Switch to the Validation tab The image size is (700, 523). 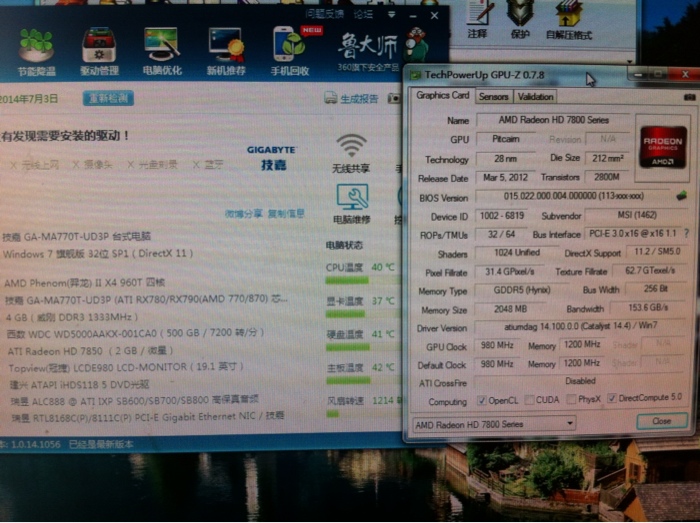pos(535,96)
